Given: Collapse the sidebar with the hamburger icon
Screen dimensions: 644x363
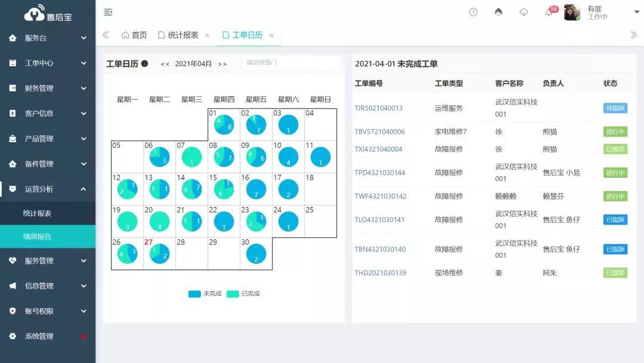Looking at the screenshot, I should click(x=108, y=12).
